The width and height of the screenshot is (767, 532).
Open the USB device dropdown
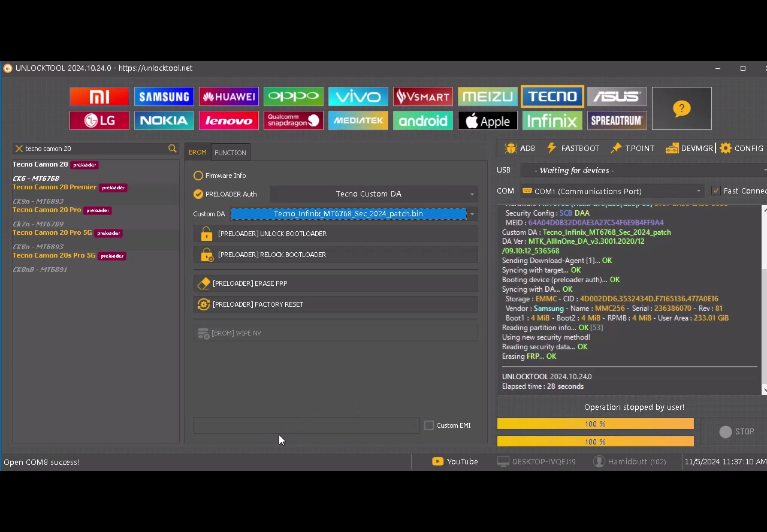click(643, 170)
